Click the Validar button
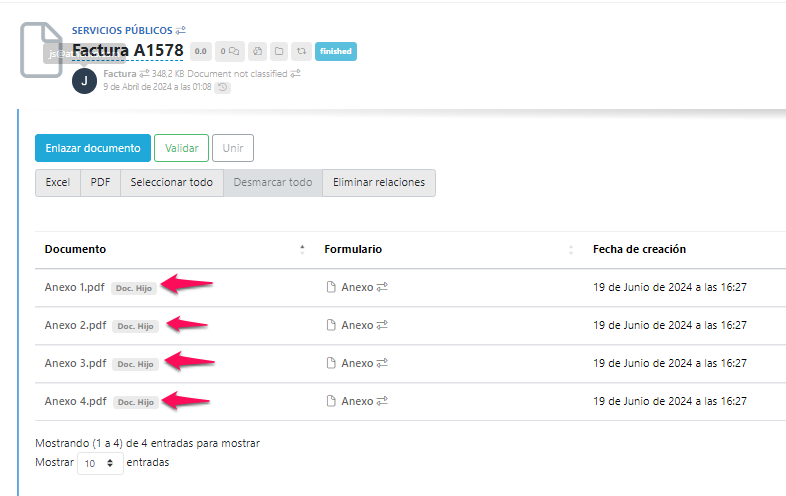This screenshot has height=496, width=786. point(181,148)
